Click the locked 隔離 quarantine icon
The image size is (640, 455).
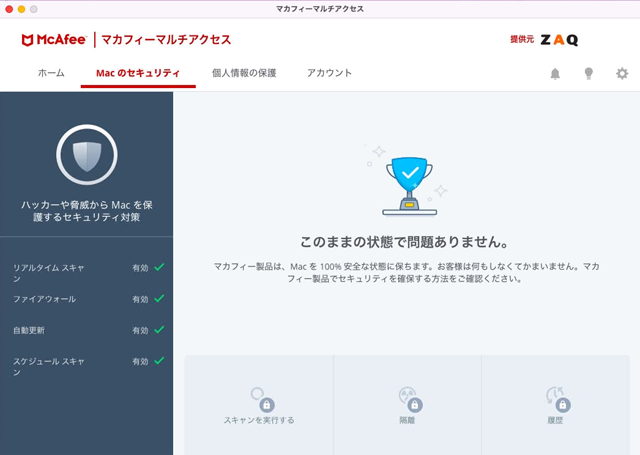coord(410,400)
